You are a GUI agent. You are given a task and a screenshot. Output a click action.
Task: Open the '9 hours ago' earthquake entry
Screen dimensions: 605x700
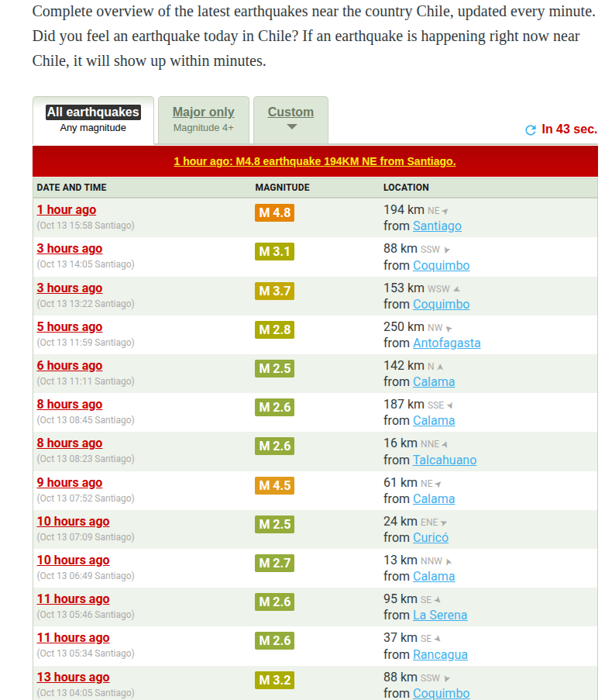[x=70, y=483]
